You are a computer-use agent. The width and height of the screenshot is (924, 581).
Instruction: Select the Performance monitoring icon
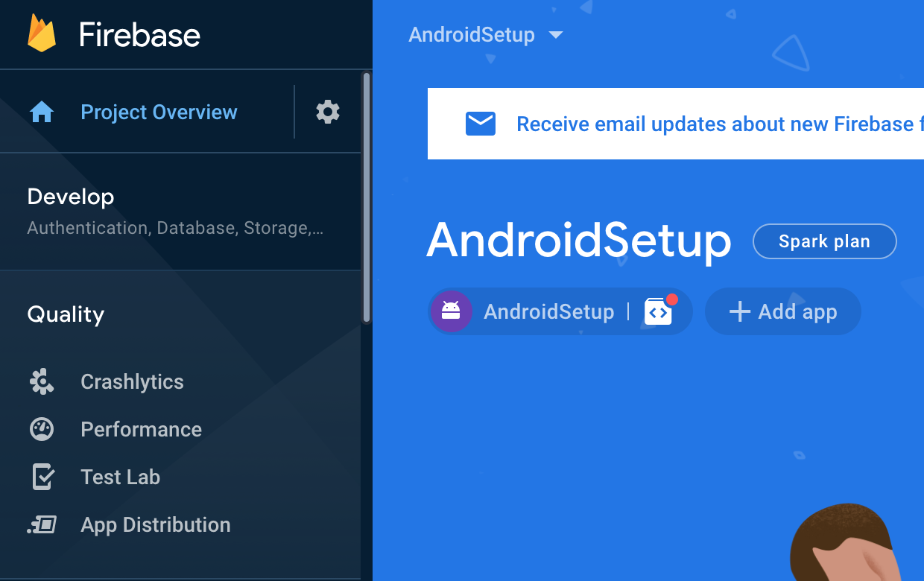[x=41, y=429]
